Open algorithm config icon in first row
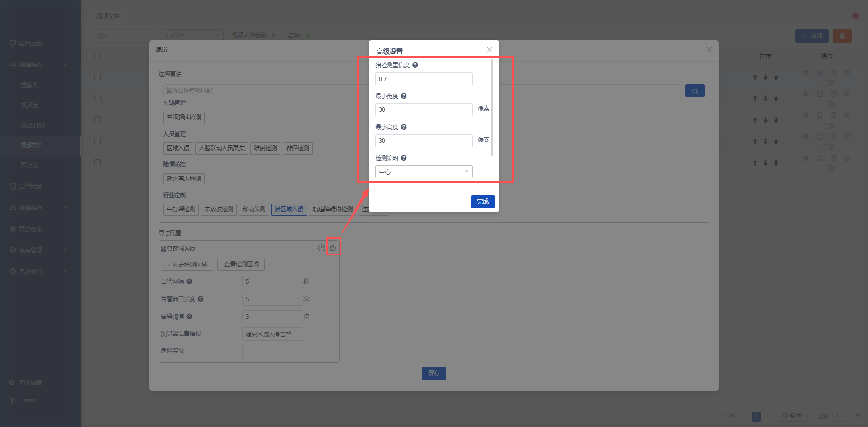The height and width of the screenshot is (427, 868). pyautogui.click(x=806, y=72)
